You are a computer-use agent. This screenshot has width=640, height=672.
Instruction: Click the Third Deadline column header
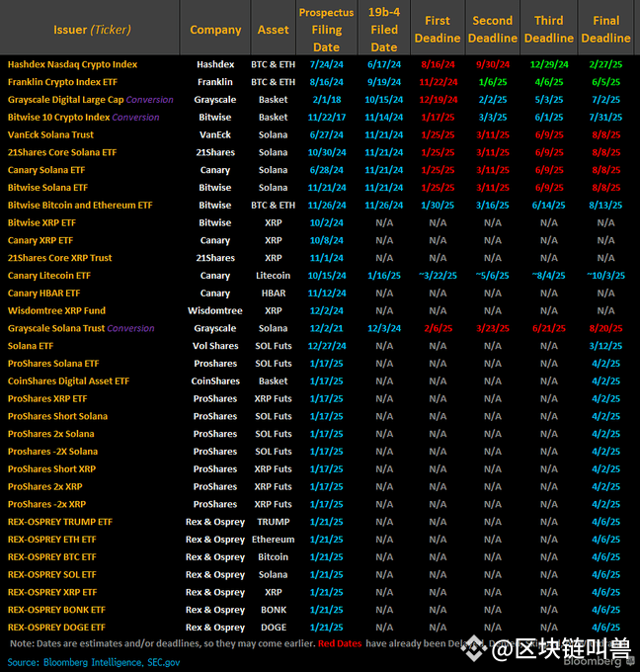click(549, 30)
